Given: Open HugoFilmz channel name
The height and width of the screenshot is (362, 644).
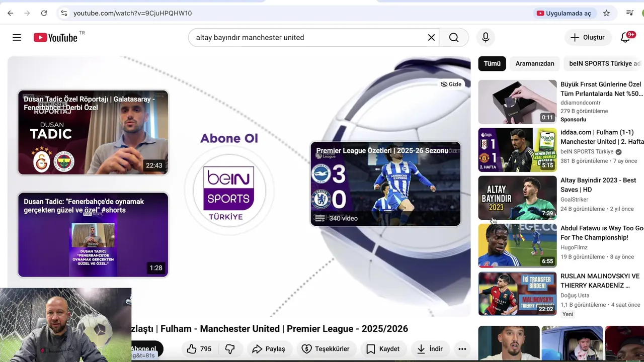Looking at the screenshot, I should tap(574, 247).
